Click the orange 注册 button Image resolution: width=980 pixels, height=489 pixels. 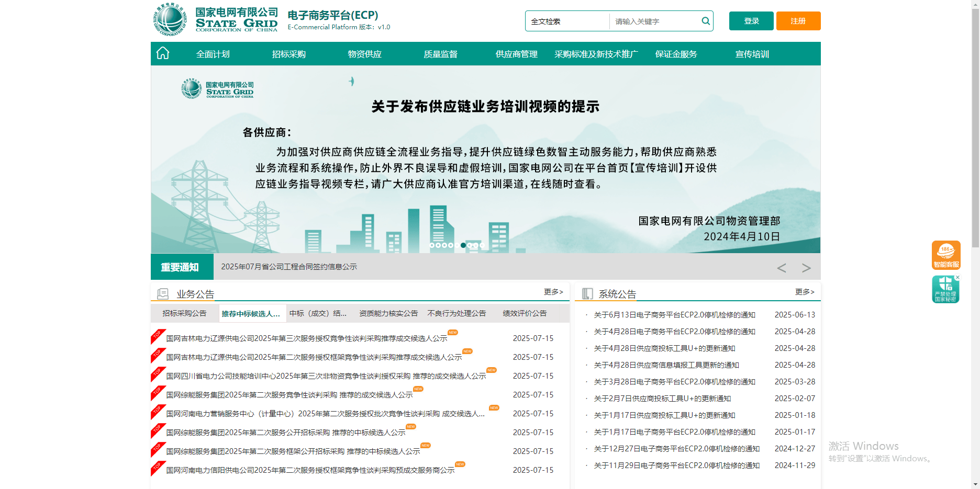tap(798, 21)
